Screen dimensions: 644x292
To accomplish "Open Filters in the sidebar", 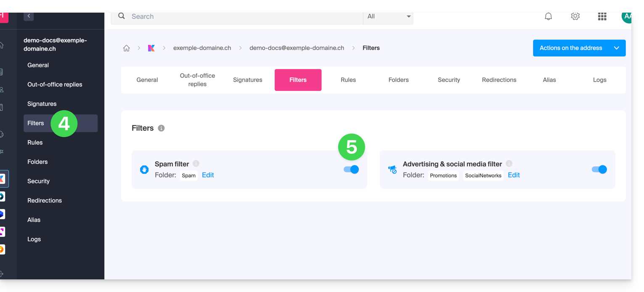I will click(x=61, y=123).
